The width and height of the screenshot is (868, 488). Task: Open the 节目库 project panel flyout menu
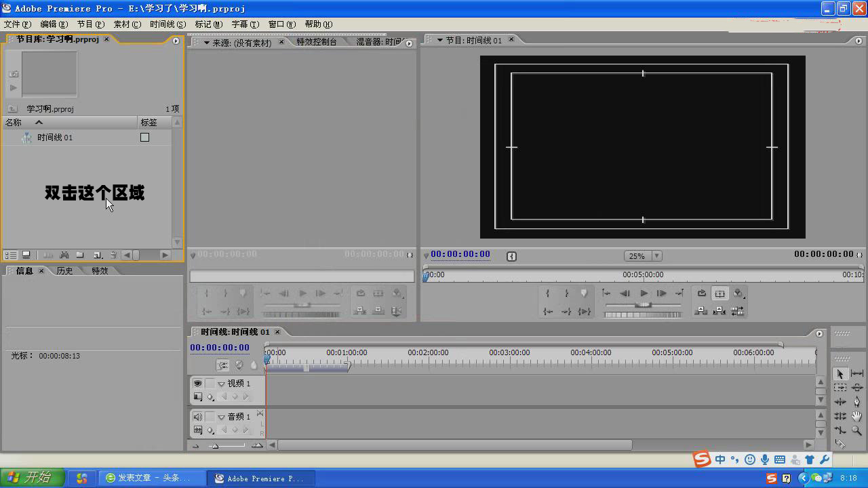[x=176, y=41]
